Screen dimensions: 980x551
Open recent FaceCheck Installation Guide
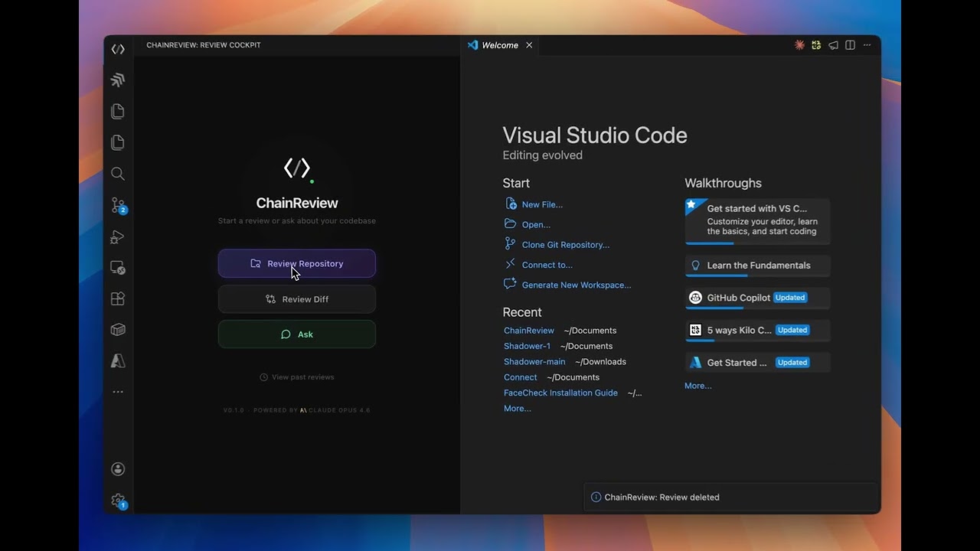560,393
